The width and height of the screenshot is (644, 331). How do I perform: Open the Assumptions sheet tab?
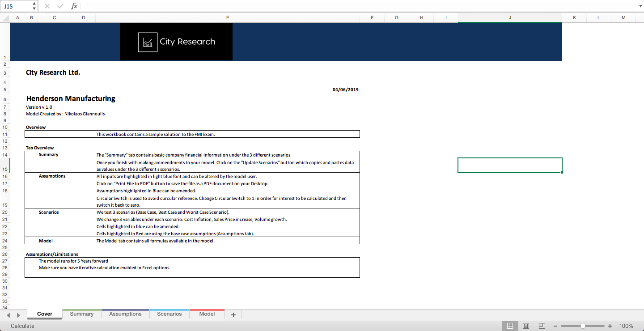tap(125, 314)
